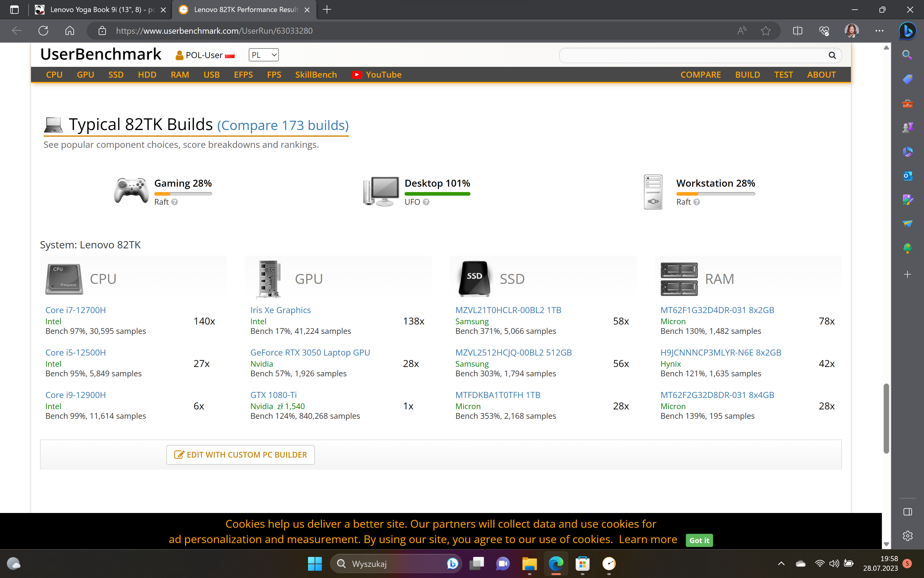Click the Windows taskbar search box
This screenshot has height=578, width=924.
[x=396, y=564]
